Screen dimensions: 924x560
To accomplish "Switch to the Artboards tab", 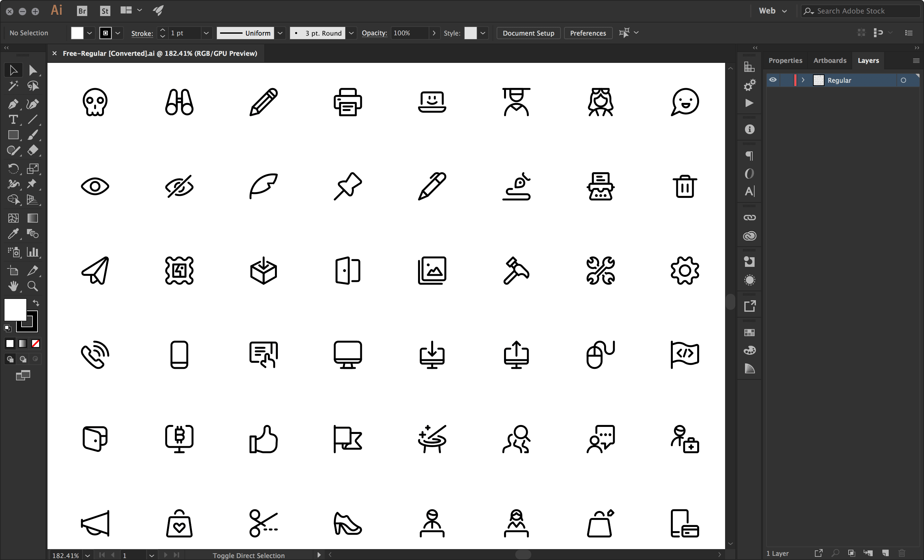I will click(829, 60).
